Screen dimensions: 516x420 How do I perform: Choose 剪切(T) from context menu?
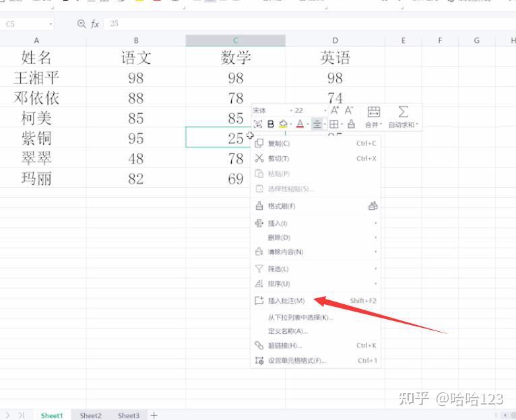point(315,159)
